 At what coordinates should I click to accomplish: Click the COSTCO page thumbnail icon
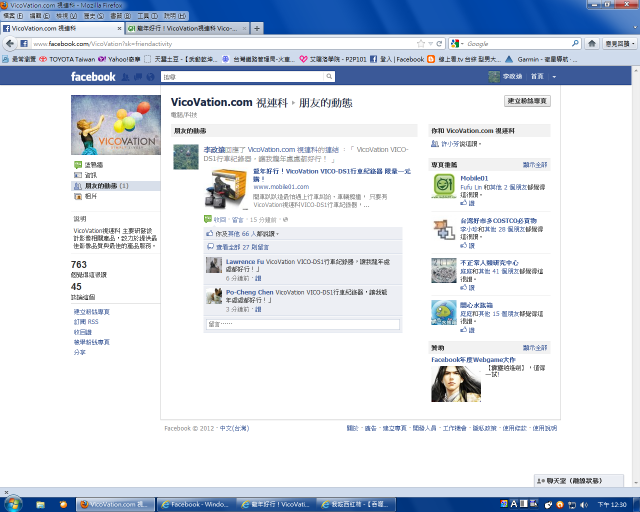click(444, 229)
